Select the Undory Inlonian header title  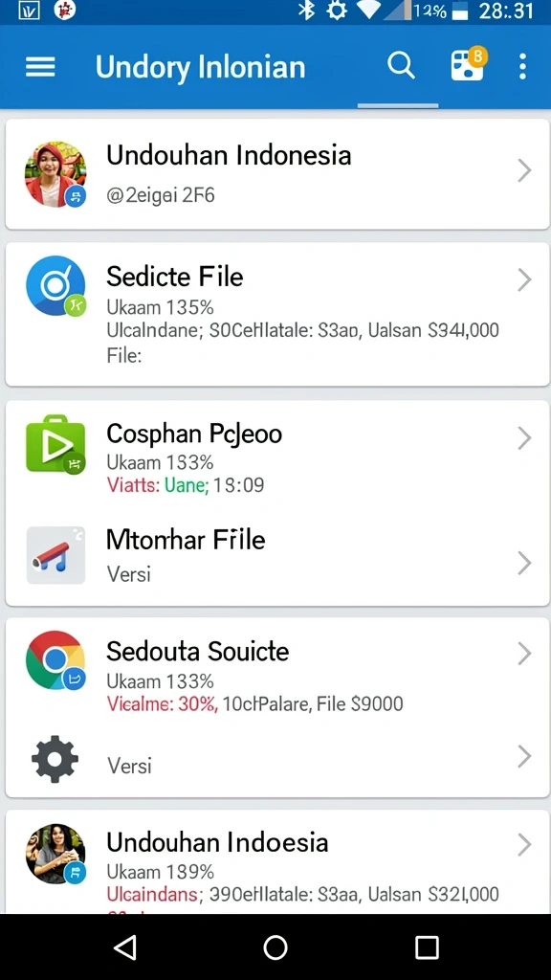(x=200, y=67)
